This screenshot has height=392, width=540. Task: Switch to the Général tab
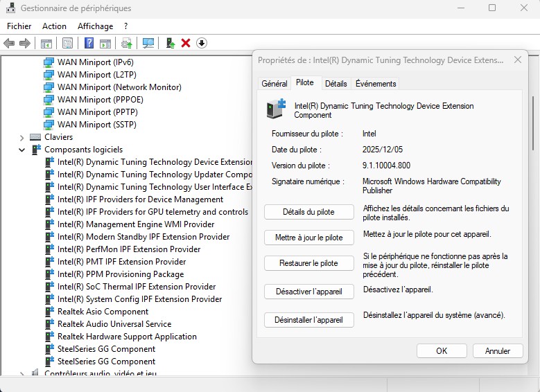click(274, 84)
